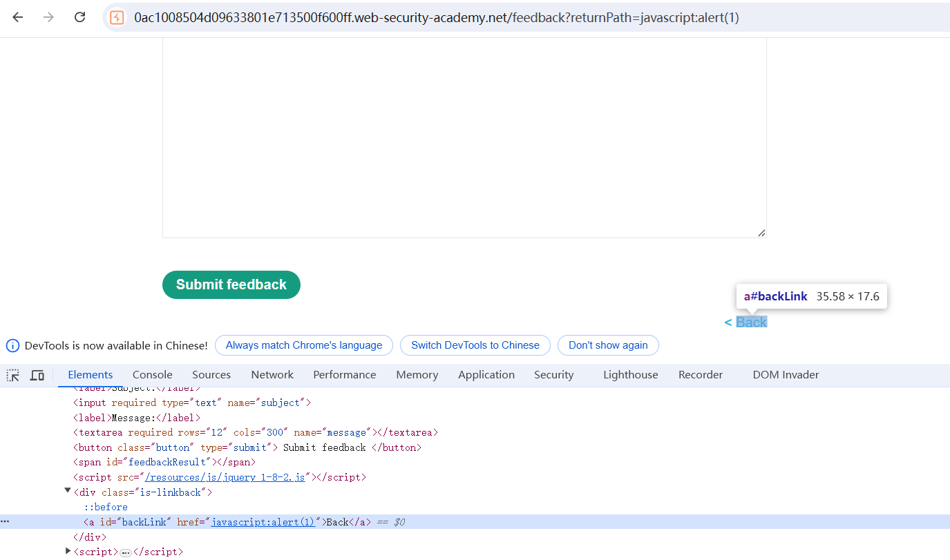Click the Back link on the page
The height and width of the screenshot is (560, 950).
(x=751, y=322)
